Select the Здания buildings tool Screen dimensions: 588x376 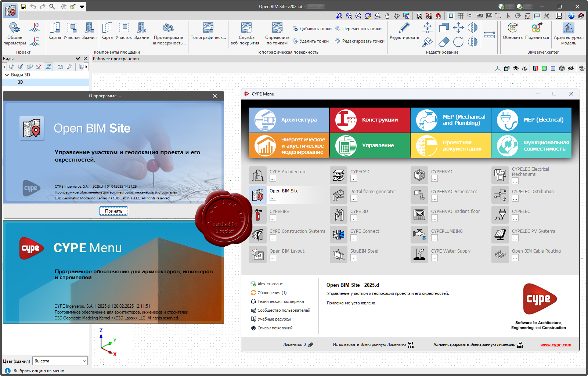(89, 31)
